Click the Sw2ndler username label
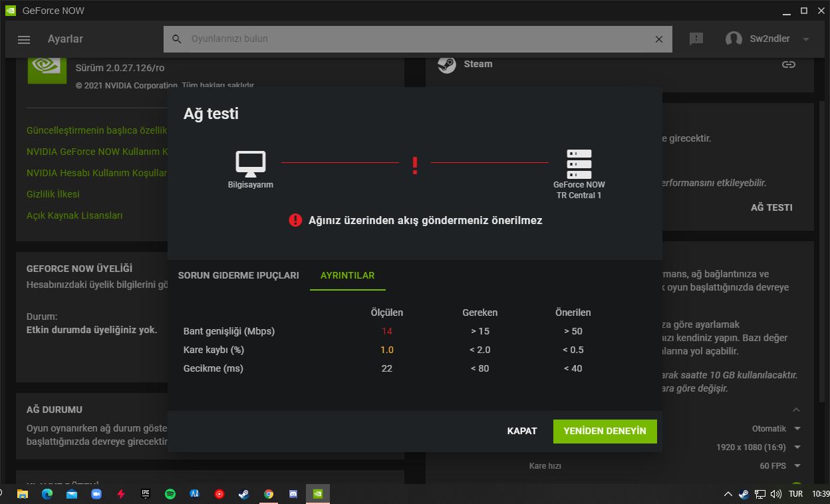Screen dimensions: 830x504 [x=769, y=39]
